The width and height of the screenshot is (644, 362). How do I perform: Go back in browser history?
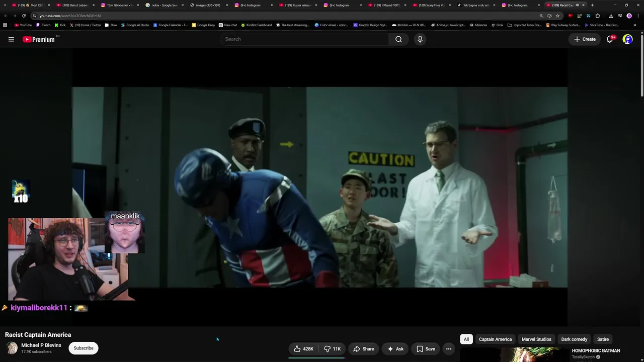click(6, 16)
